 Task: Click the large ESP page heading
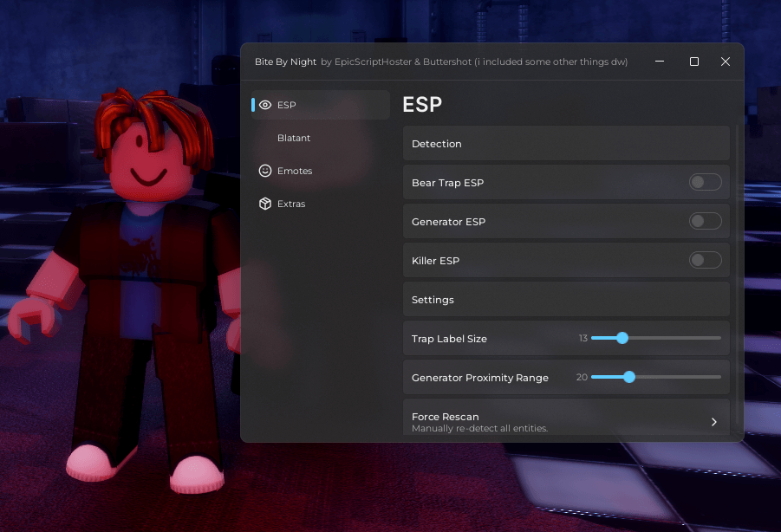coord(422,105)
